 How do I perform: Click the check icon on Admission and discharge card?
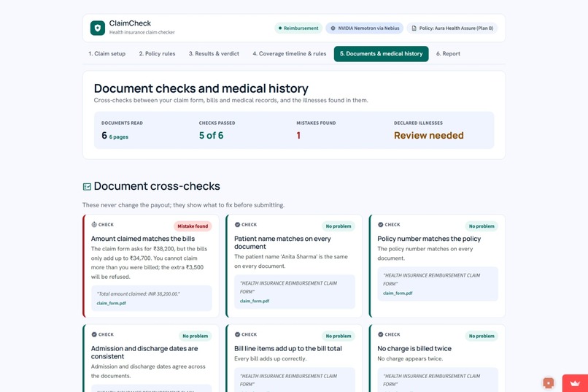94,334
